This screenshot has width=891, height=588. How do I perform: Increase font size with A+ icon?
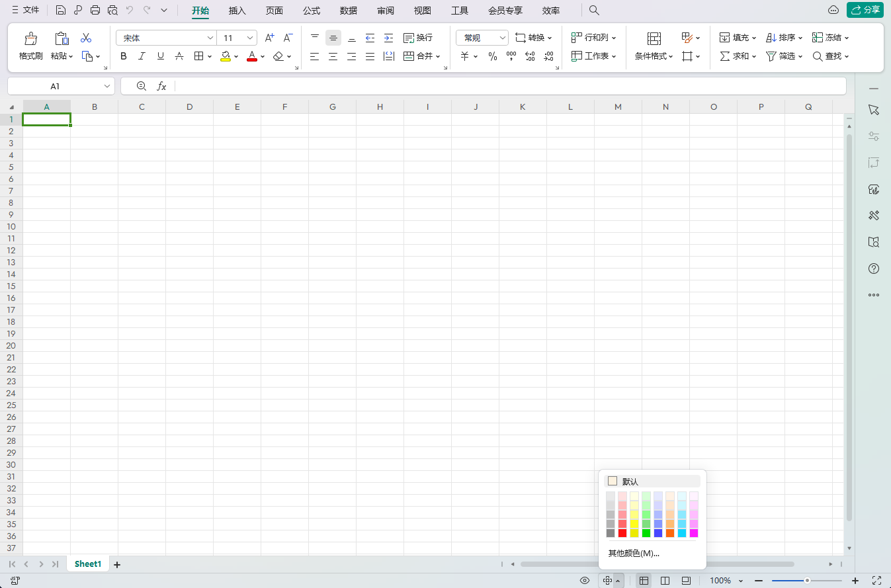coord(269,38)
